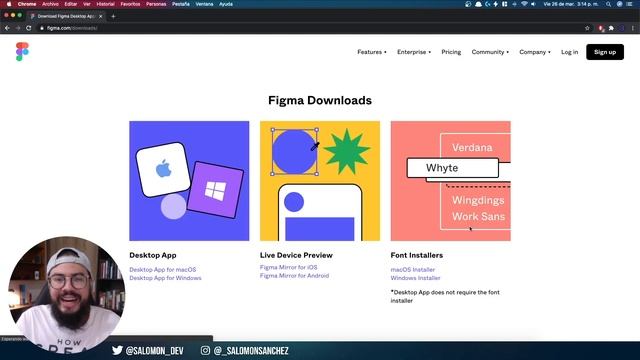640x360 pixels.
Task: Click the Log in link
Action: pos(569,52)
